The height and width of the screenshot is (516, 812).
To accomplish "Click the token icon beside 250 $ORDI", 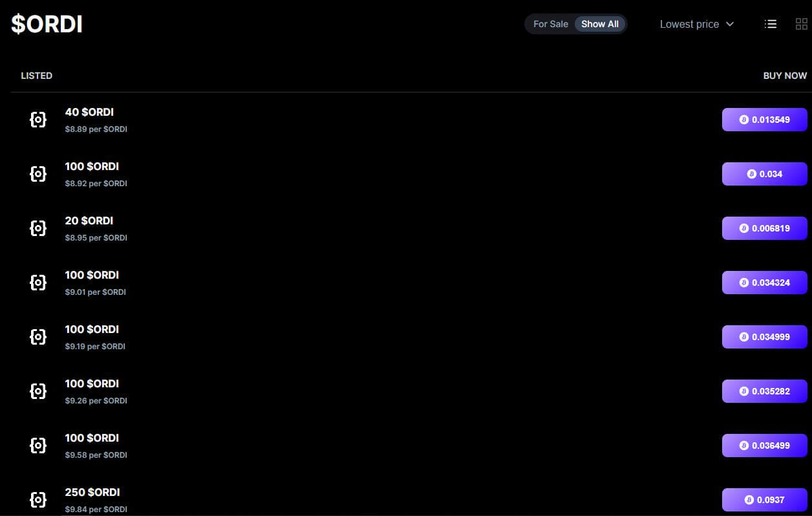I will 38,500.
